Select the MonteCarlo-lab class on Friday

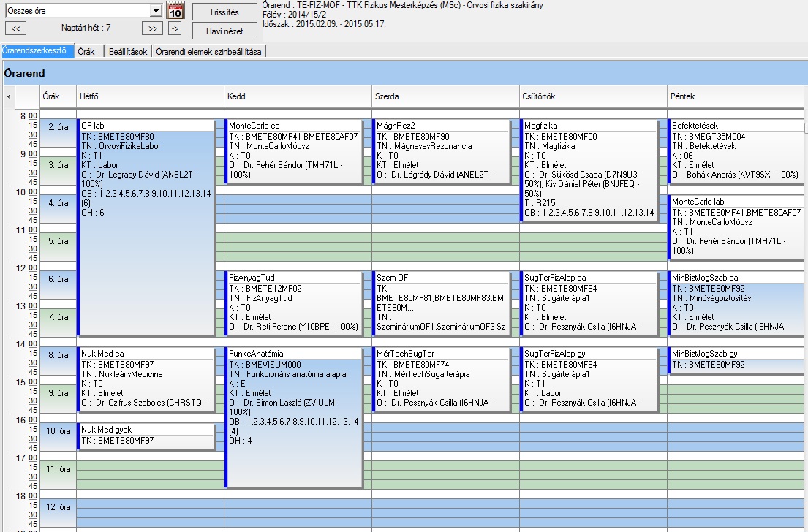(737, 227)
